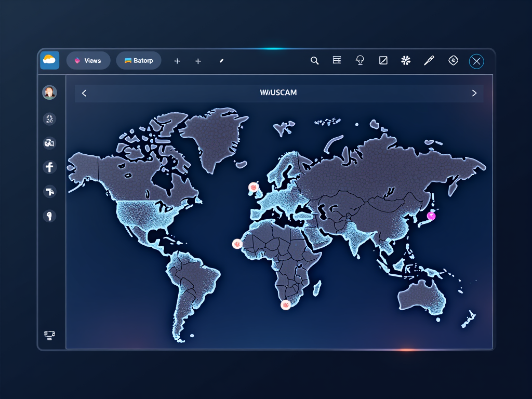Open the Facebook icon in left sidebar
The image size is (532, 399).
(x=49, y=167)
